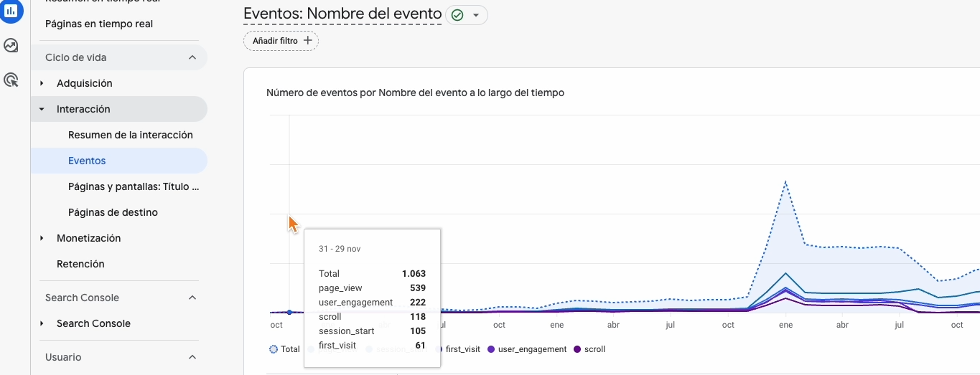
Task: Click the Total value 1.063 in tooltip
Action: tap(414, 274)
